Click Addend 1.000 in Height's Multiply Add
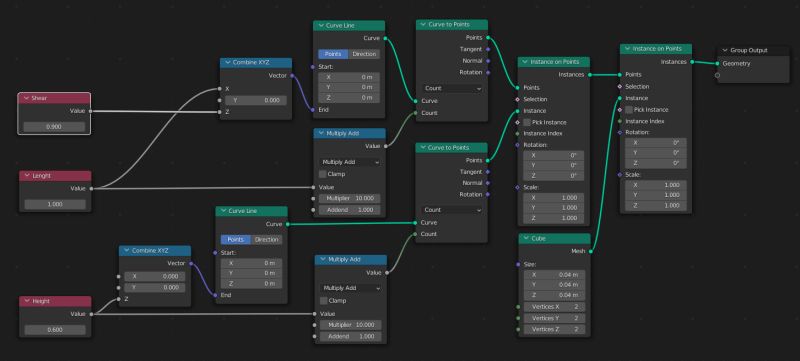800x361 pixels. pyautogui.click(x=351, y=337)
